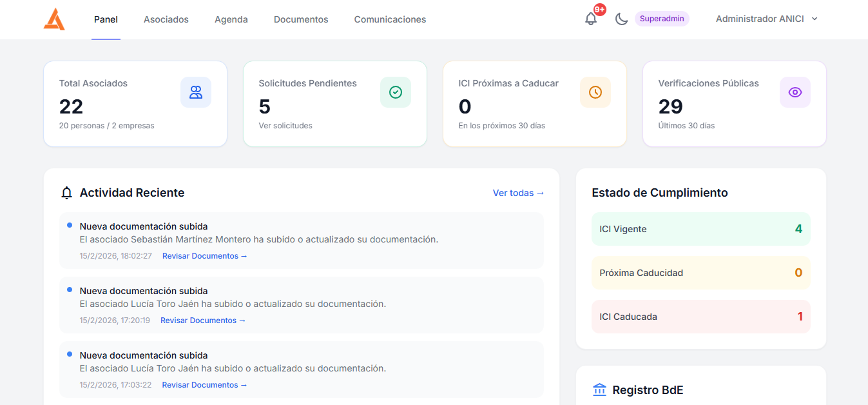The height and width of the screenshot is (405, 868).
Task: Click the Verificaciones Públicas eye icon
Action: tap(795, 92)
